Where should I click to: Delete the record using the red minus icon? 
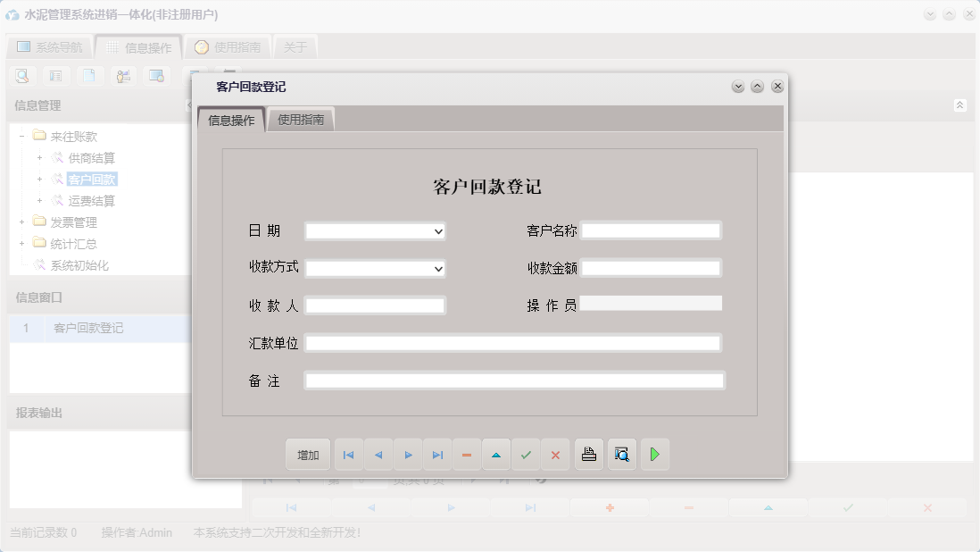[x=466, y=454]
